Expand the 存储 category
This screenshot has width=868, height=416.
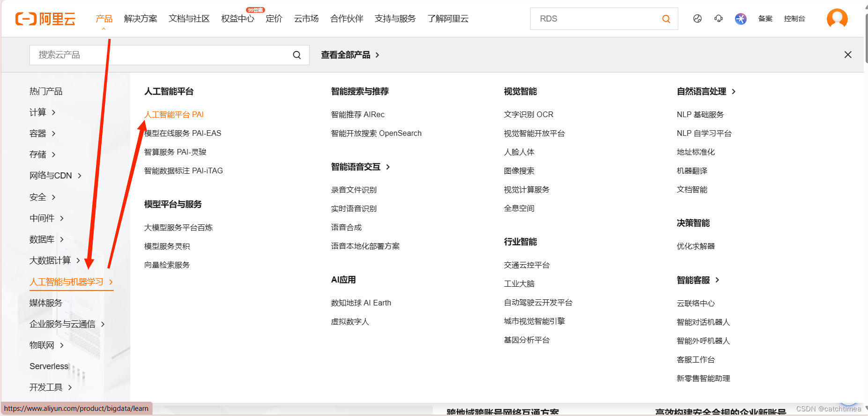tap(43, 155)
